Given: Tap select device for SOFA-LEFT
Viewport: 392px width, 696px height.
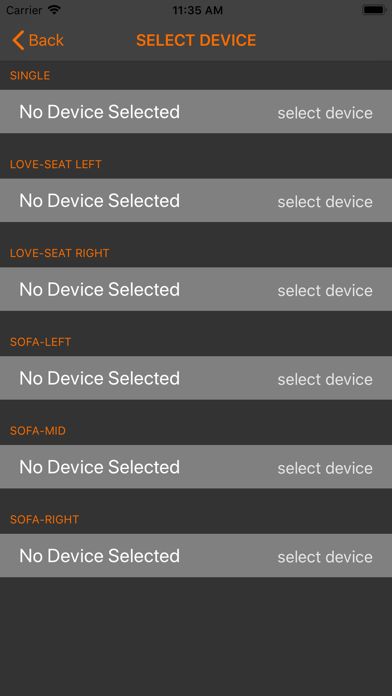Looking at the screenshot, I should [x=325, y=379].
